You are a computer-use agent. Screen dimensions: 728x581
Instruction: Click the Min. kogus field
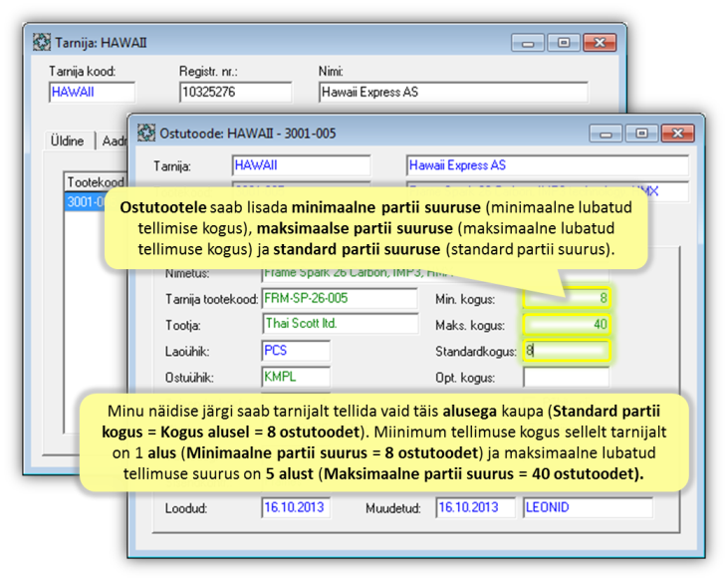pos(567,298)
